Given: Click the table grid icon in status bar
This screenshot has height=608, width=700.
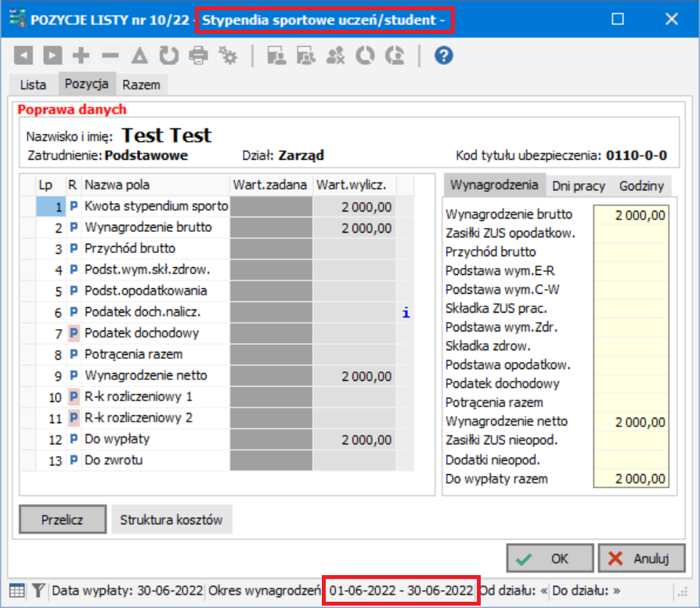Looking at the screenshot, I should point(17,591).
